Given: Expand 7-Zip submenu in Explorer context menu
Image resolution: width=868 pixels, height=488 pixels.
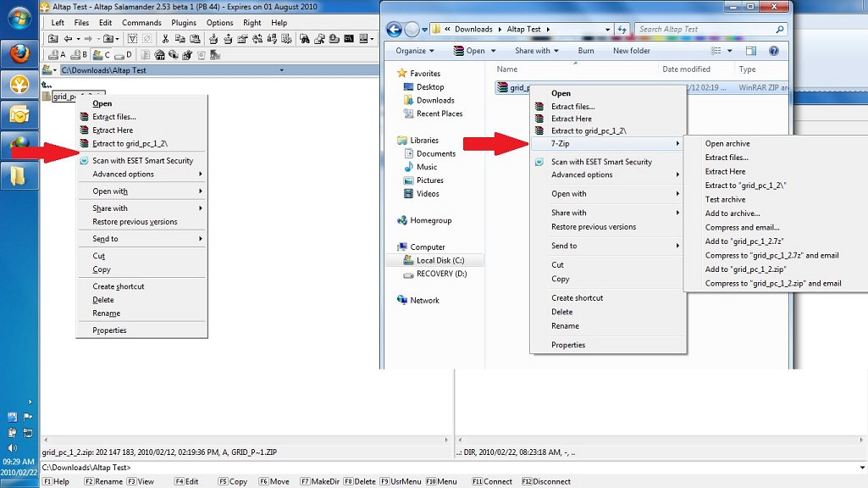Looking at the screenshot, I should pos(608,143).
